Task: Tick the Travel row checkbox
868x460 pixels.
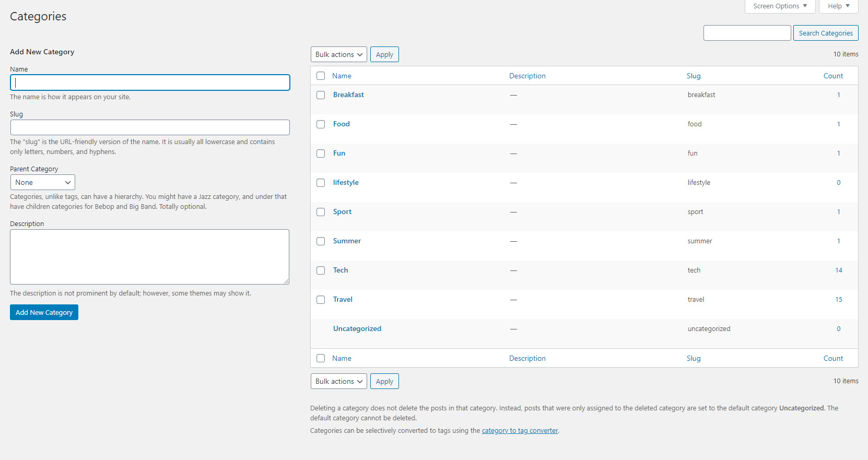Action: [x=321, y=300]
